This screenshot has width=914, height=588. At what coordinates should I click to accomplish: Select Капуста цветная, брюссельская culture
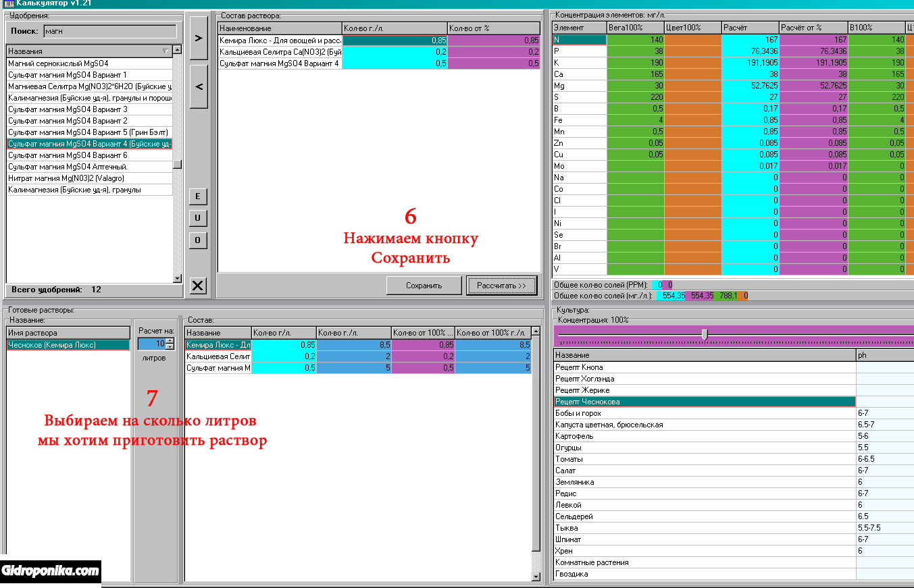click(705, 425)
